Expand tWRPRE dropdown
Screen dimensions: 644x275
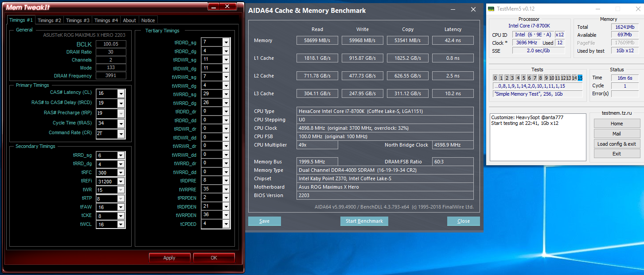226,189
